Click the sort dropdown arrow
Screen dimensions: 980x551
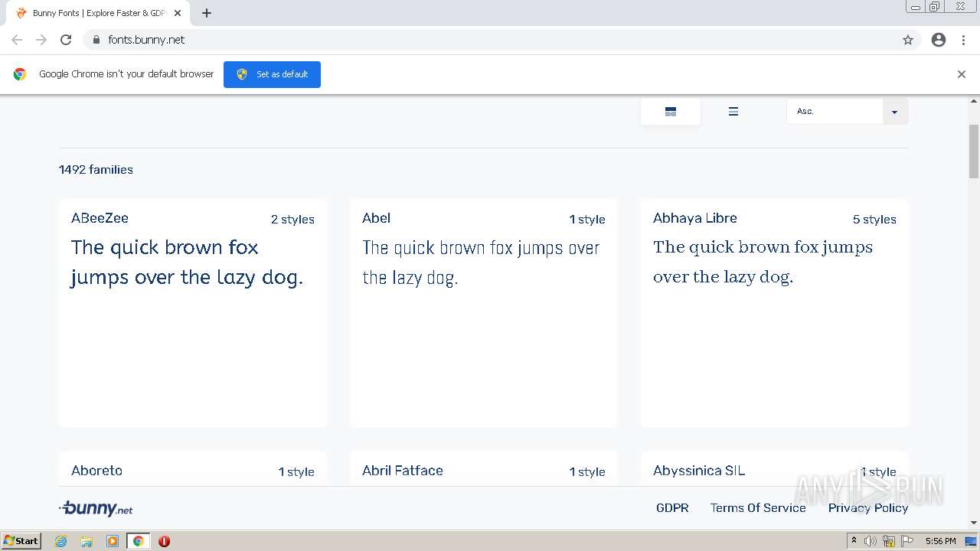894,112
